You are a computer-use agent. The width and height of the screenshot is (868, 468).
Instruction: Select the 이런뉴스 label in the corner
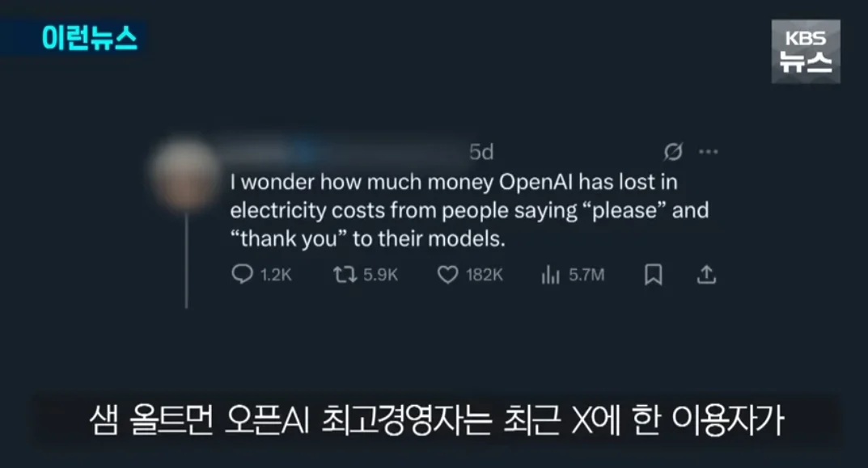coord(89,38)
